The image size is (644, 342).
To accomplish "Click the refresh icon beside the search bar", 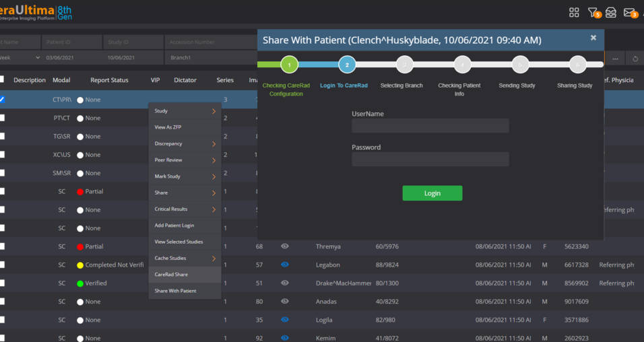I will (635, 59).
